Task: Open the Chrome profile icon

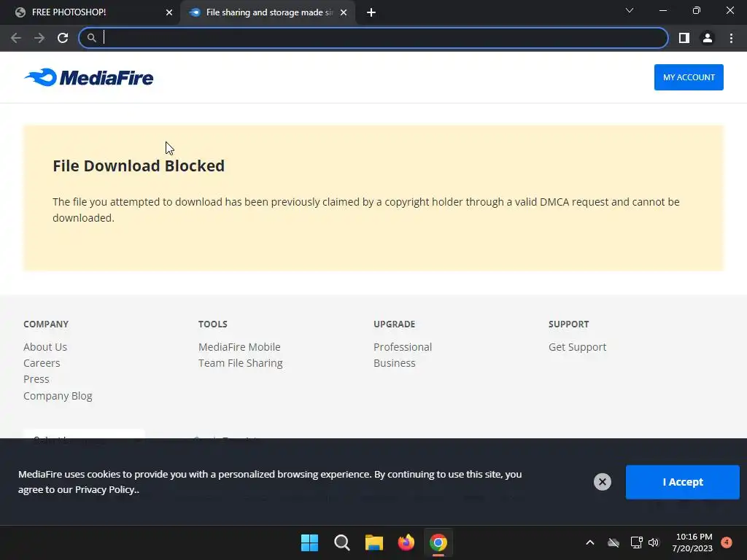Action: [x=708, y=38]
